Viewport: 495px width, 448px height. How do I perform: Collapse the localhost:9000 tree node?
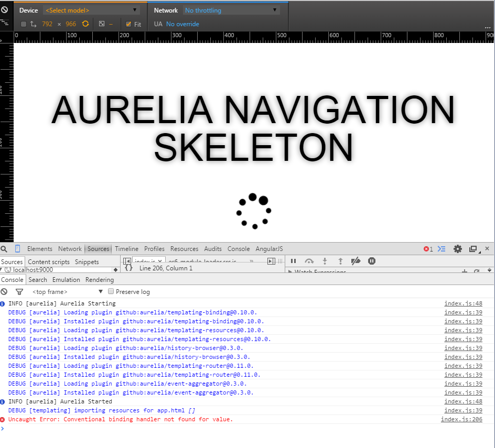click(x=2, y=270)
